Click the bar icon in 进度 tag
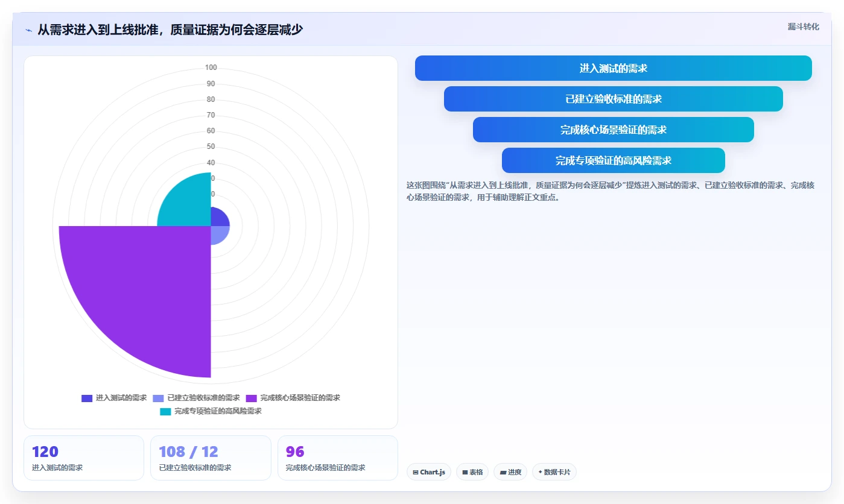Image resolution: width=844 pixels, height=504 pixels. click(x=503, y=472)
